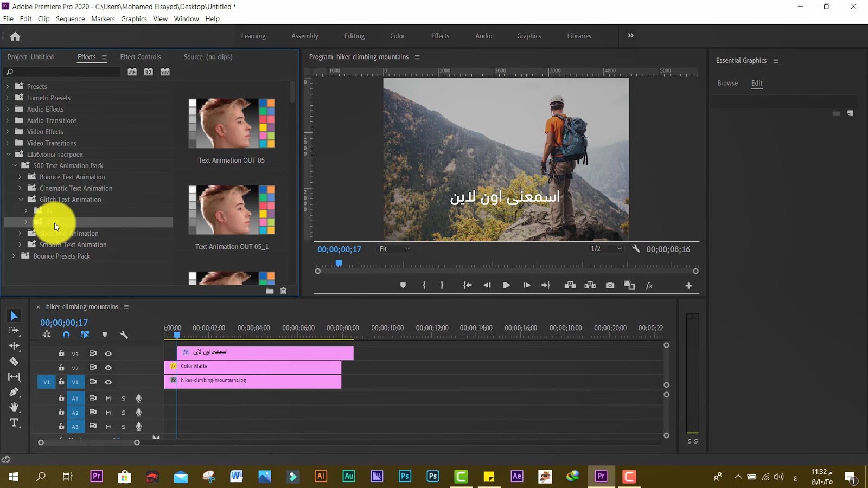Click the Program monitor playhead scrubber

coord(339,264)
